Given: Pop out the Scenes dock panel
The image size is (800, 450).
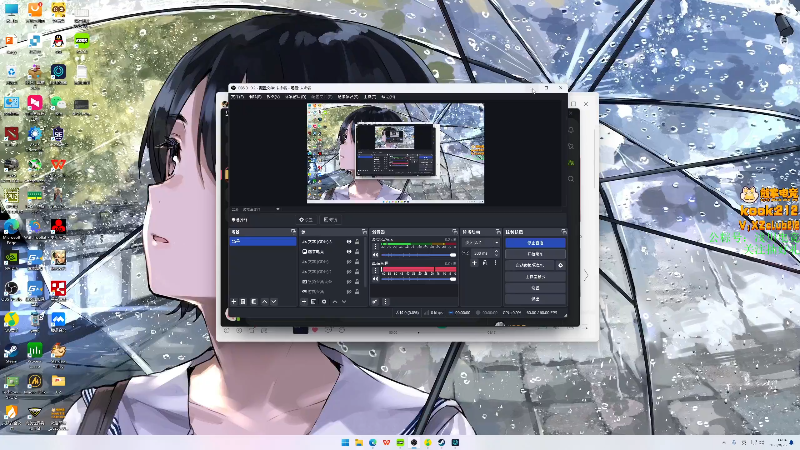Looking at the screenshot, I should [x=293, y=232].
